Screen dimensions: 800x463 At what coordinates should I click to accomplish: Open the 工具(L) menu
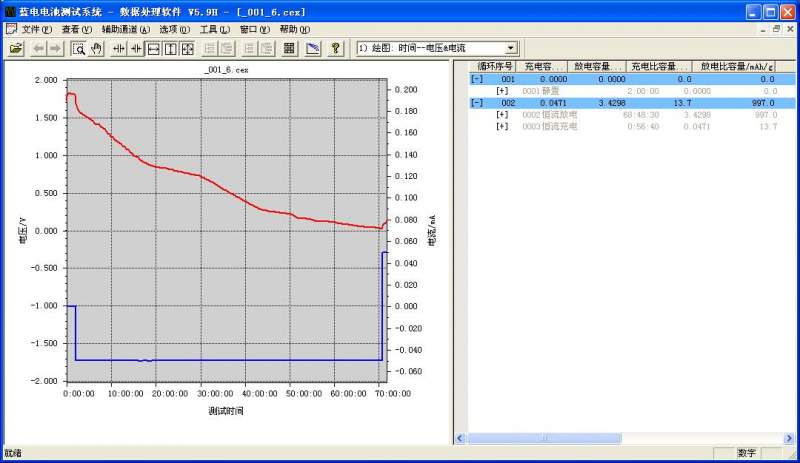[216, 29]
